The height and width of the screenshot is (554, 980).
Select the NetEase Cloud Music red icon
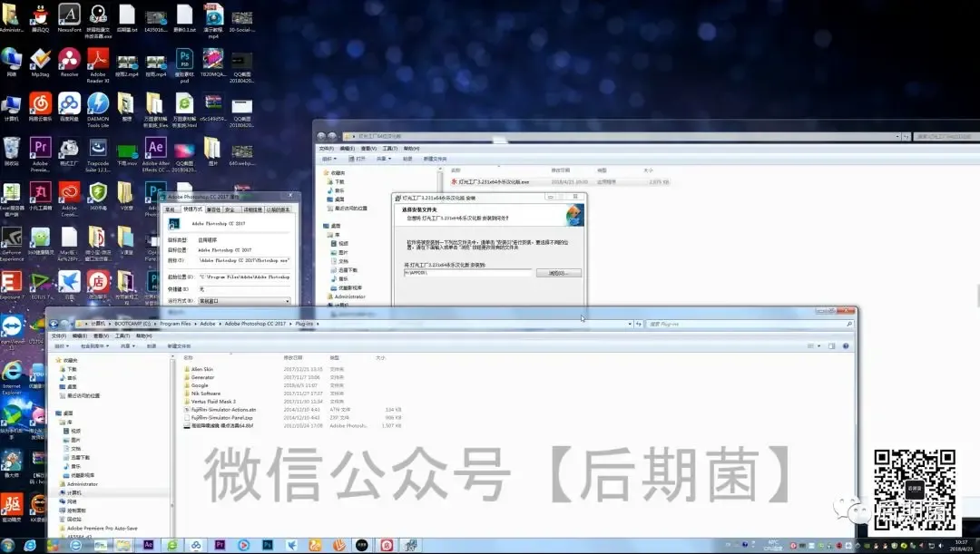[40, 107]
